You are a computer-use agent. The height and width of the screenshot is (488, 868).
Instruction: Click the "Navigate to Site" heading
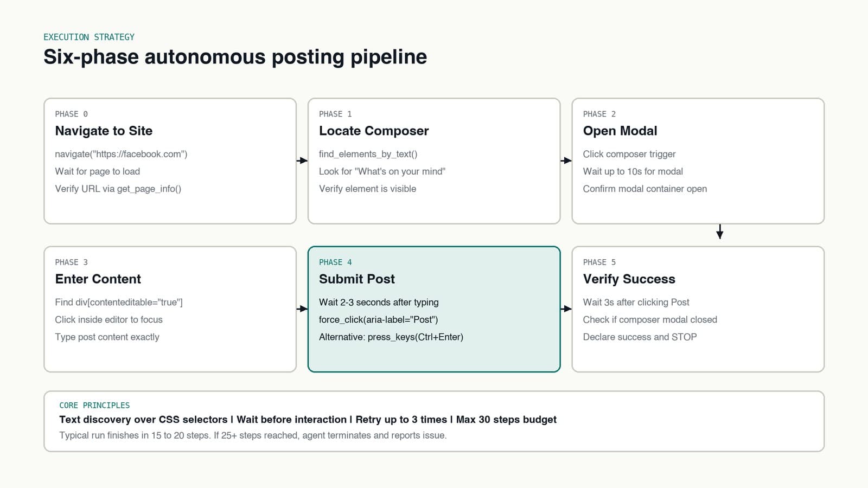click(104, 131)
